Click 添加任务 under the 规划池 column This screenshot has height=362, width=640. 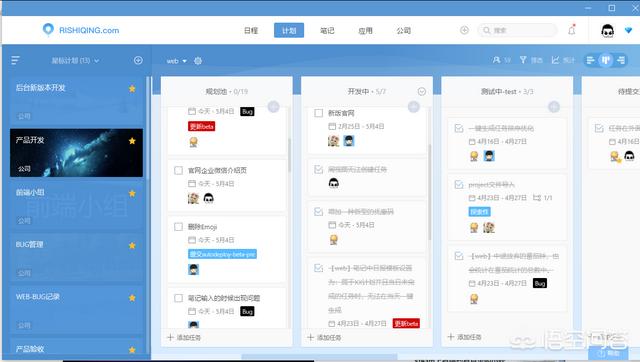pyautogui.click(x=184, y=338)
